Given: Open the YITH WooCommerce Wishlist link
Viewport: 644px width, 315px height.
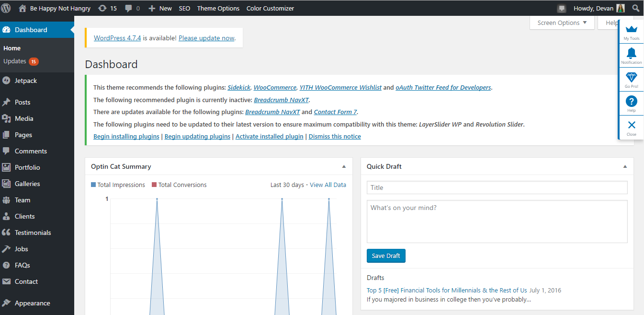Looking at the screenshot, I should pos(340,88).
